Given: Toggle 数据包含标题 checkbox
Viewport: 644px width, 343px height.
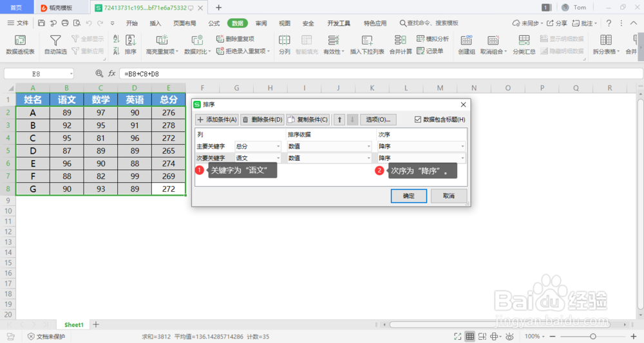Looking at the screenshot, I should pyautogui.click(x=418, y=120).
